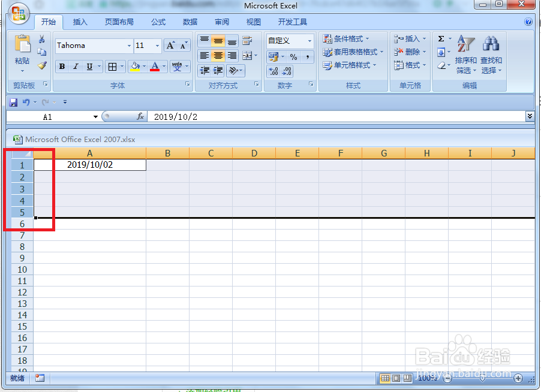Apply red font color A
The width and height of the screenshot is (541, 392).
click(x=155, y=67)
